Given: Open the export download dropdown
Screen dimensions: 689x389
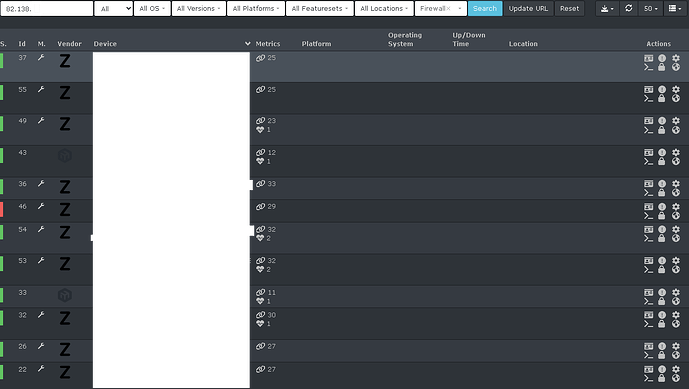Looking at the screenshot, I should (607, 8).
